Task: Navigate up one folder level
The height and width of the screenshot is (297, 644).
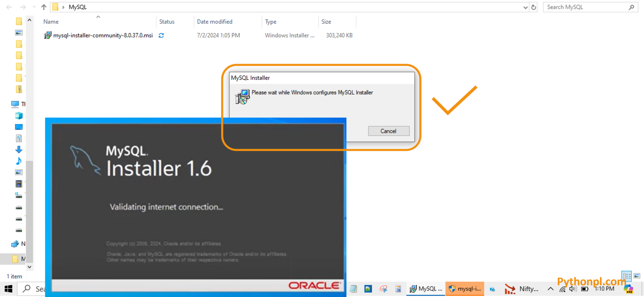Action: pyautogui.click(x=43, y=7)
